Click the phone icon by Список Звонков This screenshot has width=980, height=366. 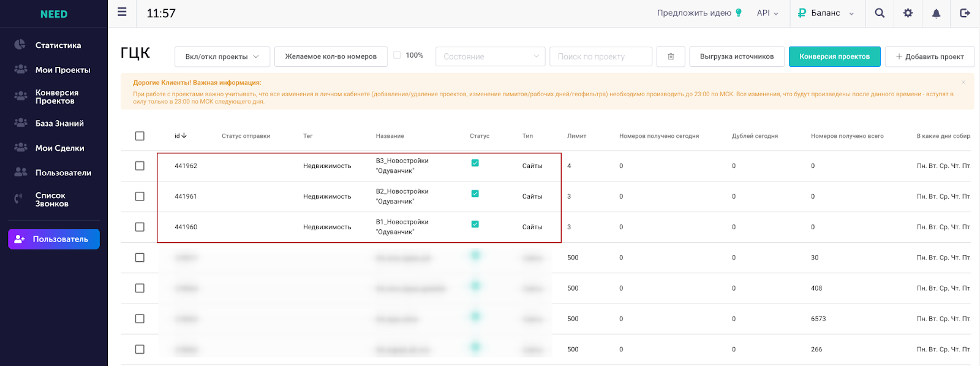tap(18, 199)
